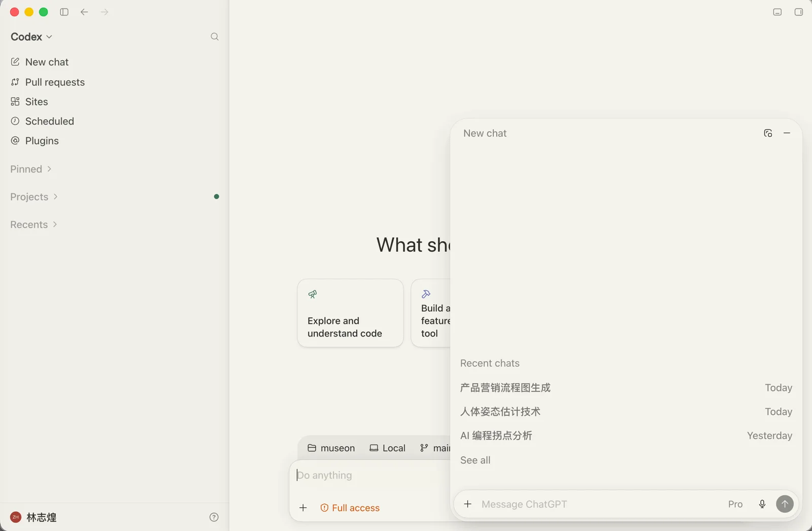Screen dimensions: 812x531
Task: Focus the Message ChatGPT input field
Action: [599, 504]
